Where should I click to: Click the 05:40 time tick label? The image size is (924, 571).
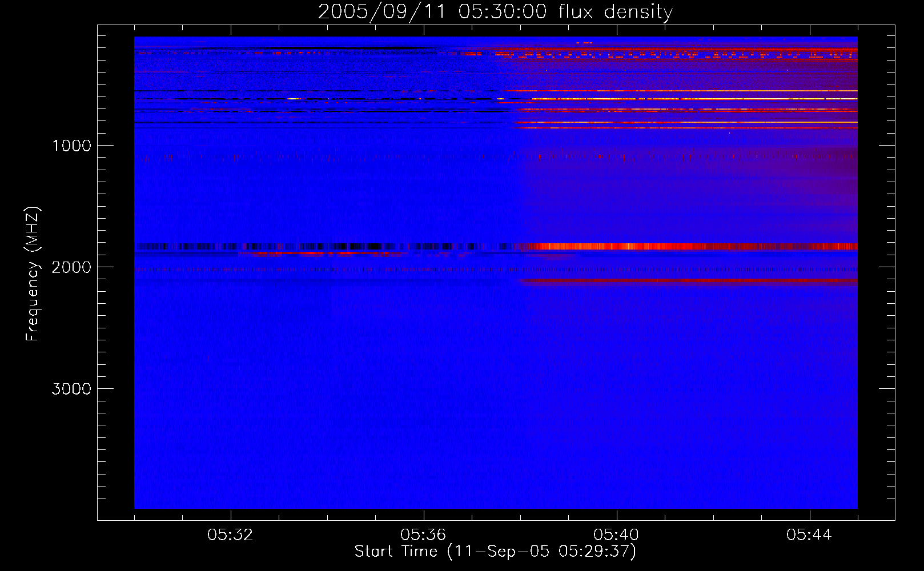(616, 535)
